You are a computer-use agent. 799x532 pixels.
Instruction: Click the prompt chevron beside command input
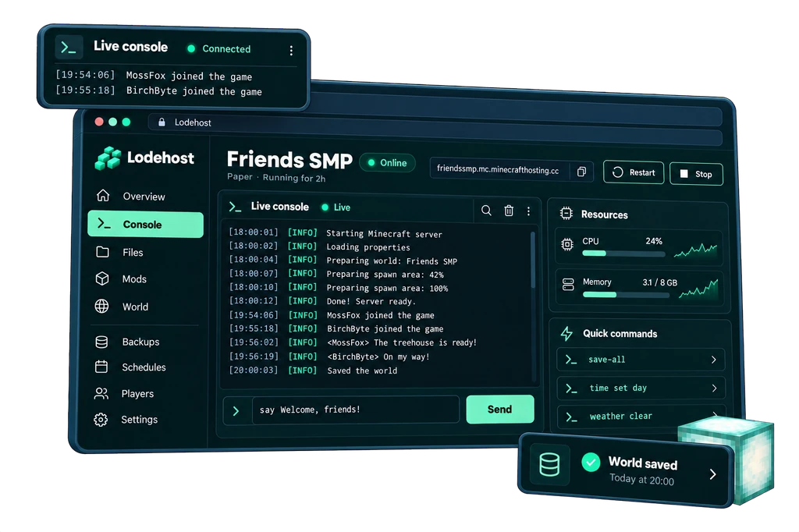point(236,411)
